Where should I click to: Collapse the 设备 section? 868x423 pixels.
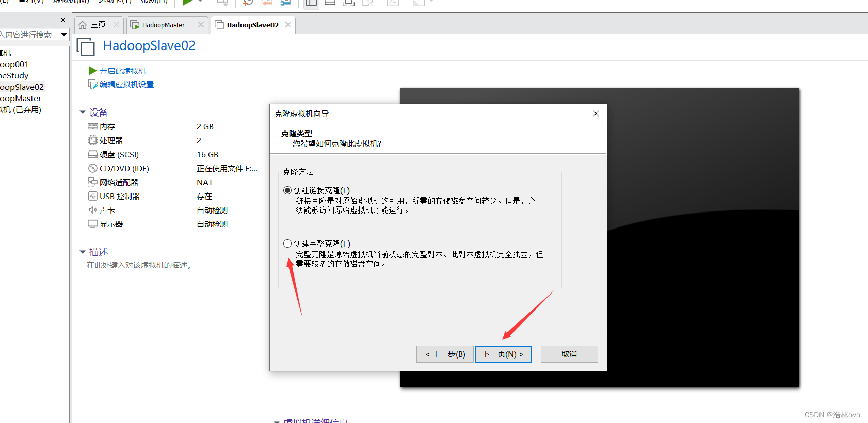coord(83,112)
